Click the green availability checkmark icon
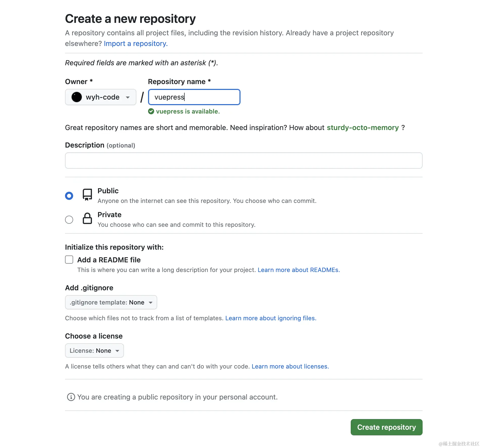Image resolution: width=481 pixels, height=448 pixels. click(x=151, y=111)
